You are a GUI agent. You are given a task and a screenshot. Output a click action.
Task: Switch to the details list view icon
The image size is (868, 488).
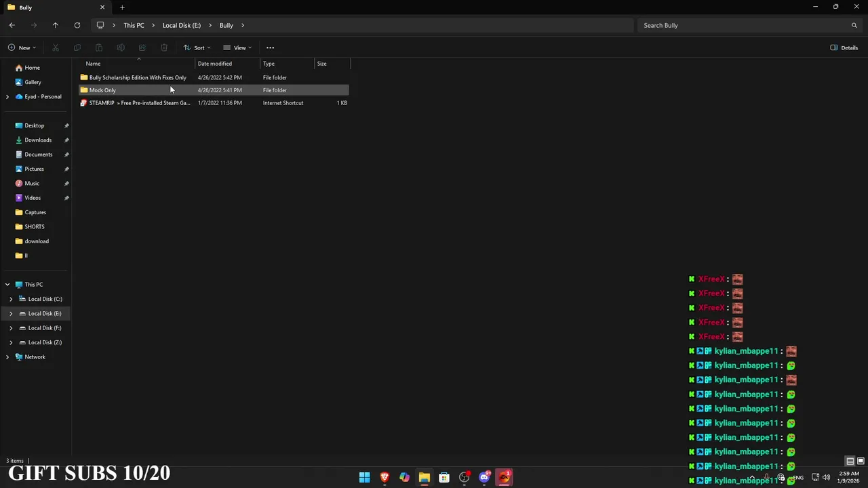point(850,461)
